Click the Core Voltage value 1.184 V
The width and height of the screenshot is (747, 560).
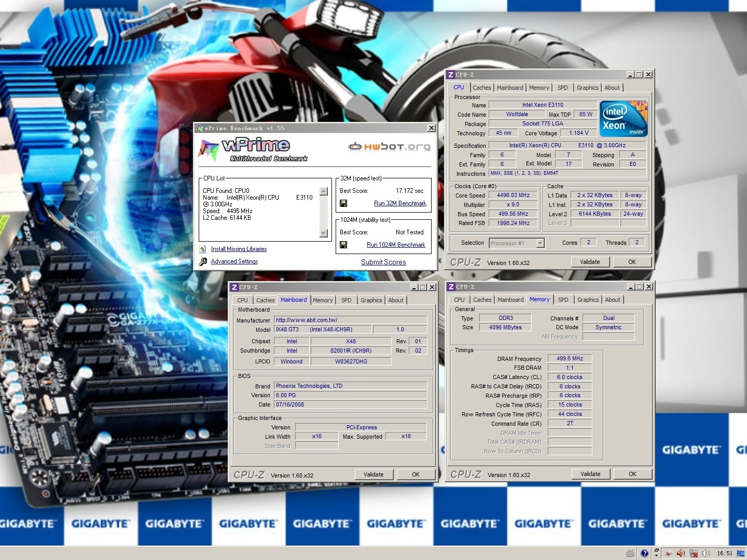point(579,133)
